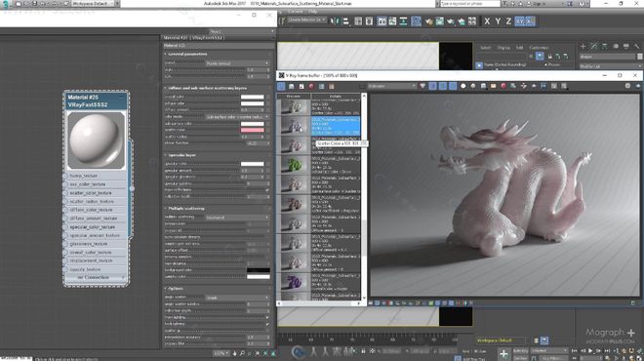Open scene explorer Select menu
Image resolution: width=644 pixels, height=361 pixels.
(486, 48)
